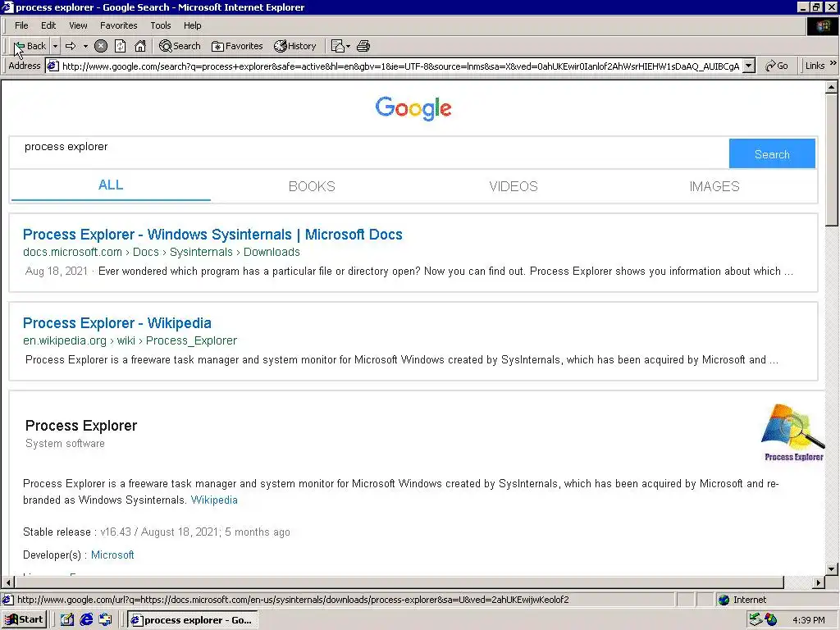Open the Favorites menu
840x630 pixels.
(x=118, y=25)
